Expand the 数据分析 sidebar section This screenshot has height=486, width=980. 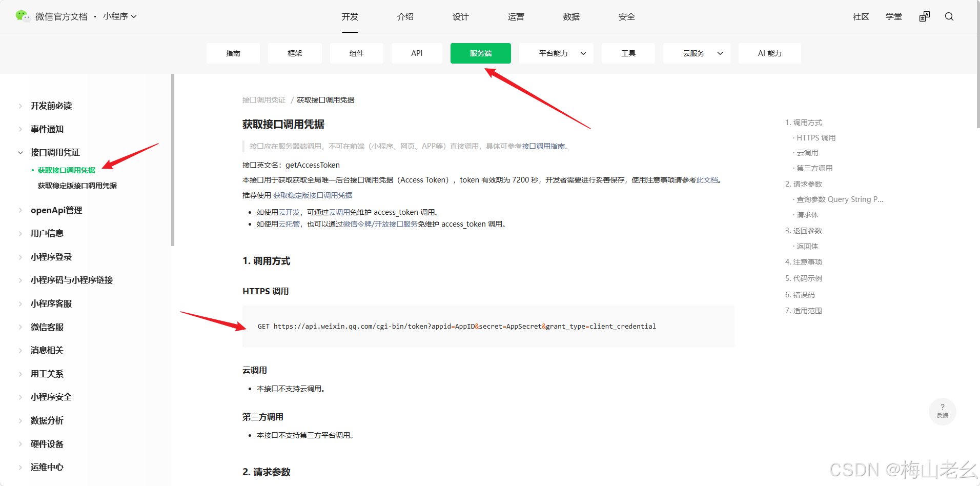pyautogui.click(x=47, y=420)
